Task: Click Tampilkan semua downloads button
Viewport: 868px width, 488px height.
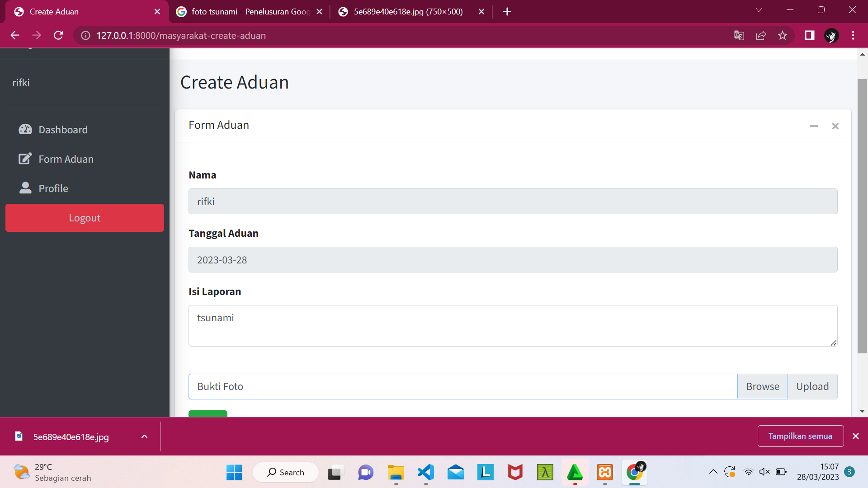Action: pos(800,436)
